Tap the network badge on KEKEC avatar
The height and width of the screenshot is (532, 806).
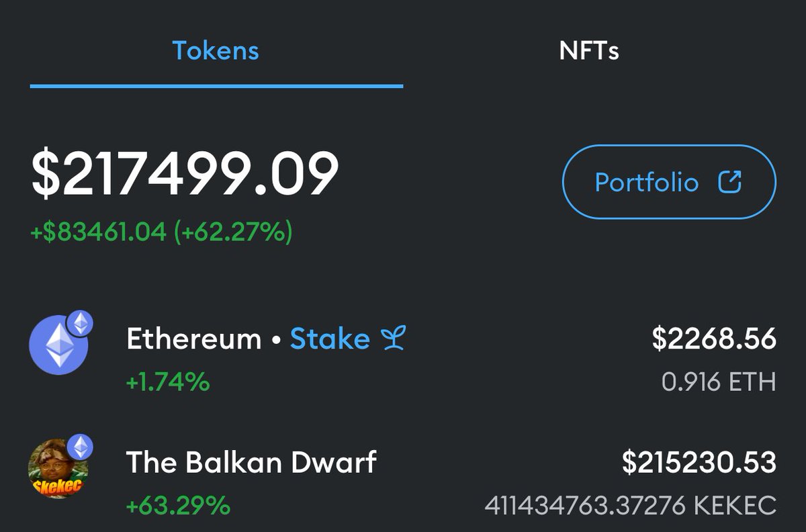coord(81,447)
